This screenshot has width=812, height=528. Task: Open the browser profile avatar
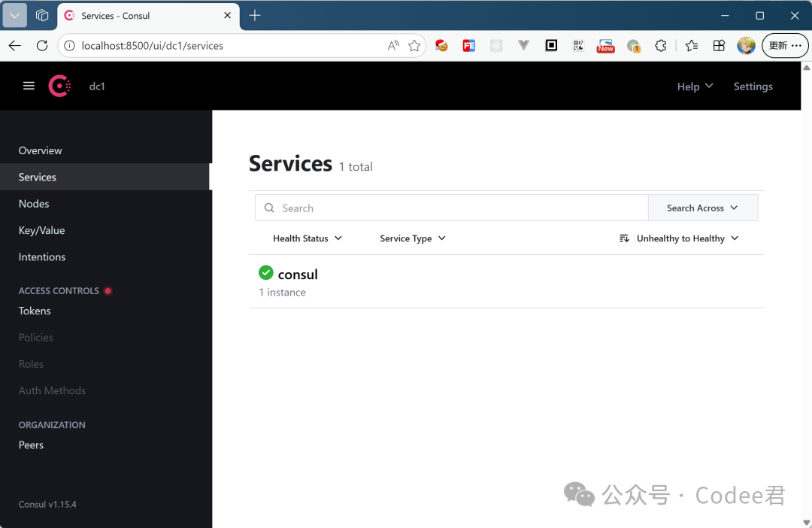point(746,46)
